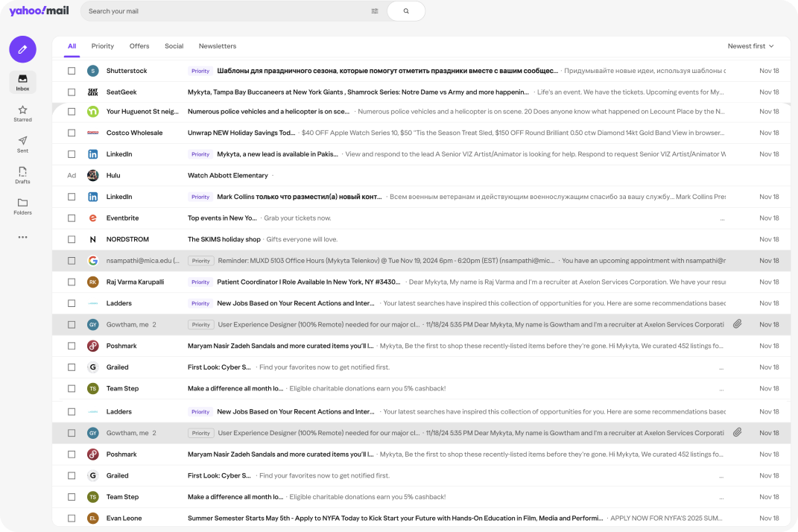The image size is (798, 532).
Task: Click the NORDSTROM sender logo
Action: [x=92, y=239]
